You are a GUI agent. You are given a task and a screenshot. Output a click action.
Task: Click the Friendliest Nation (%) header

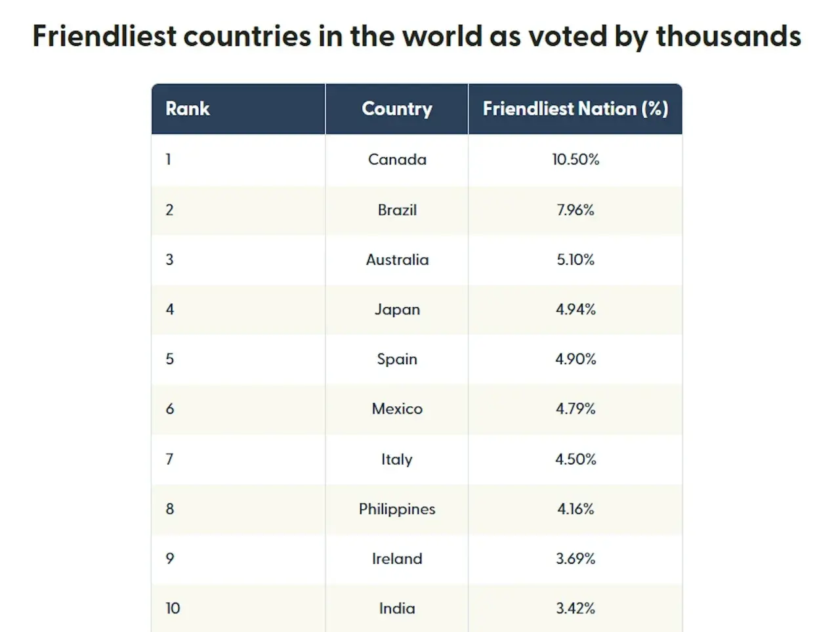[576, 109]
